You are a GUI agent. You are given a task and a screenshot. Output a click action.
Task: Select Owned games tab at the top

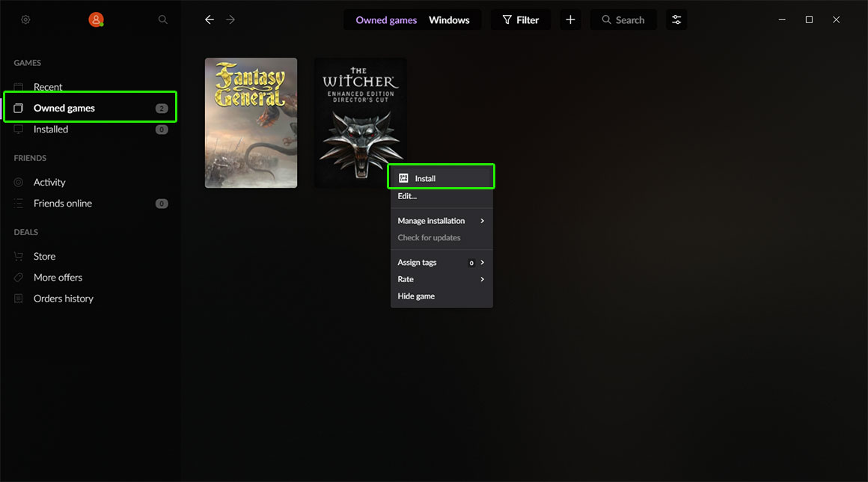[385, 19]
